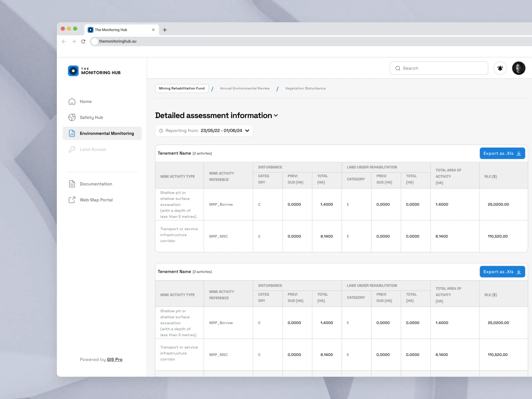The height and width of the screenshot is (399, 532).
Task: Export first tenement table as Xls
Action: pyautogui.click(x=502, y=153)
